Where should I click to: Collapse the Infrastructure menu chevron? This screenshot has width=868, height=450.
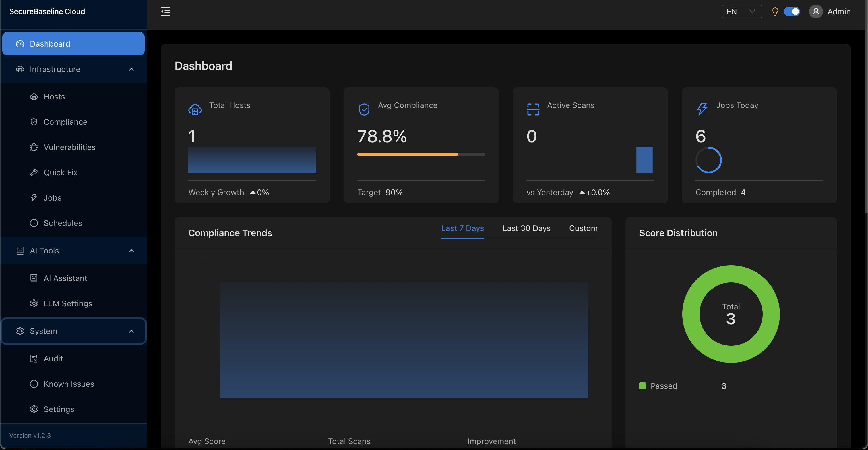click(131, 70)
